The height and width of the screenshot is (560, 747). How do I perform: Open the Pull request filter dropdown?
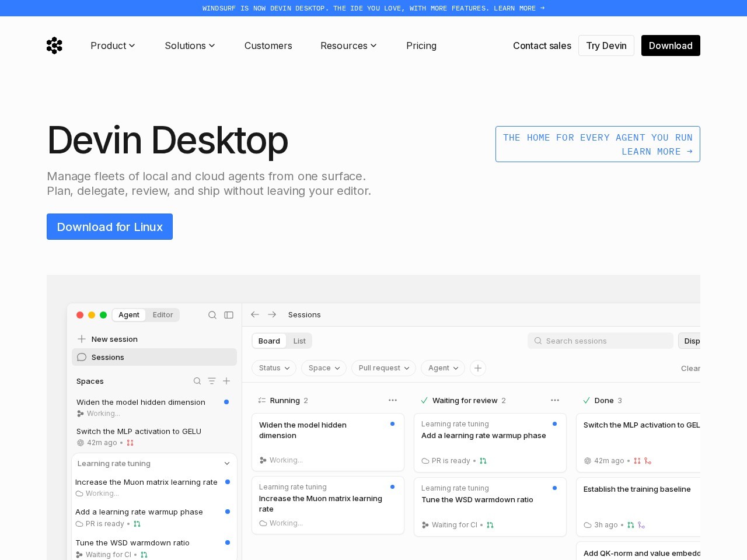(383, 368)
